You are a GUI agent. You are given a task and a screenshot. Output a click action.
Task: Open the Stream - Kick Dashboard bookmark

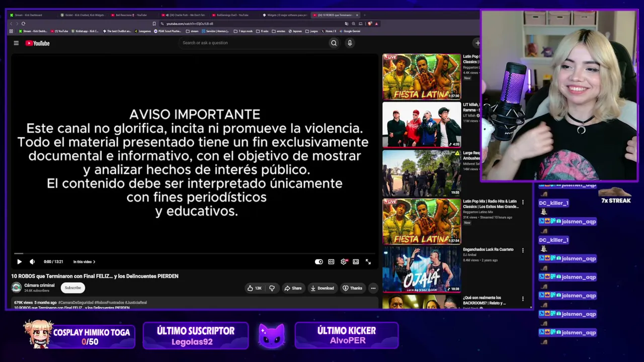(33, 31)
